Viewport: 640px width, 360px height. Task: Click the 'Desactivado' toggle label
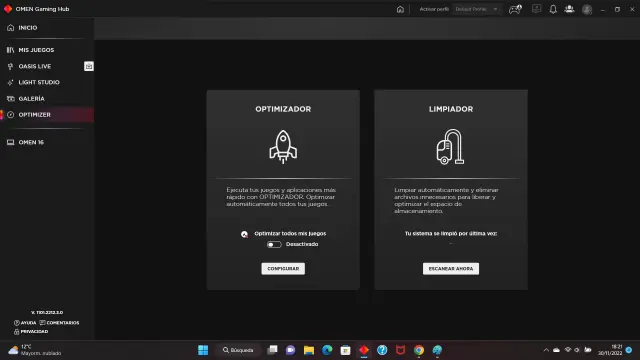tap(302, 244)
